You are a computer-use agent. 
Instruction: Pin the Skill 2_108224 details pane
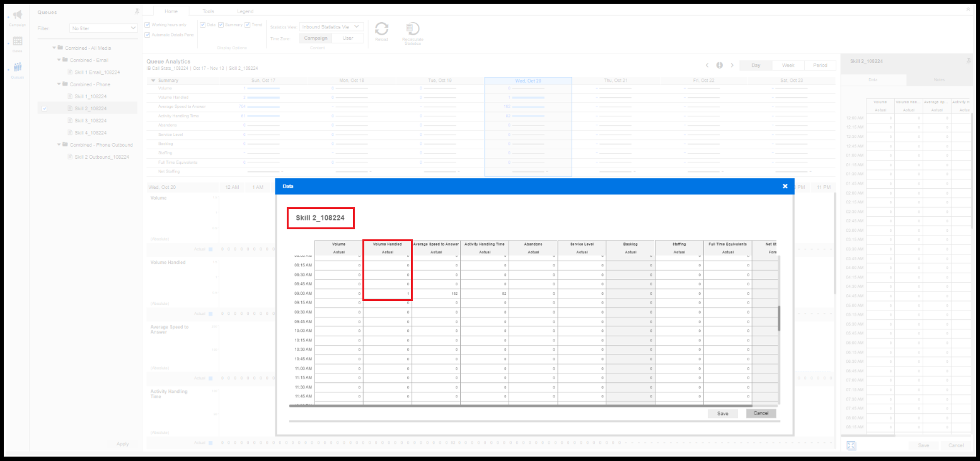click(x=968, y=60)
